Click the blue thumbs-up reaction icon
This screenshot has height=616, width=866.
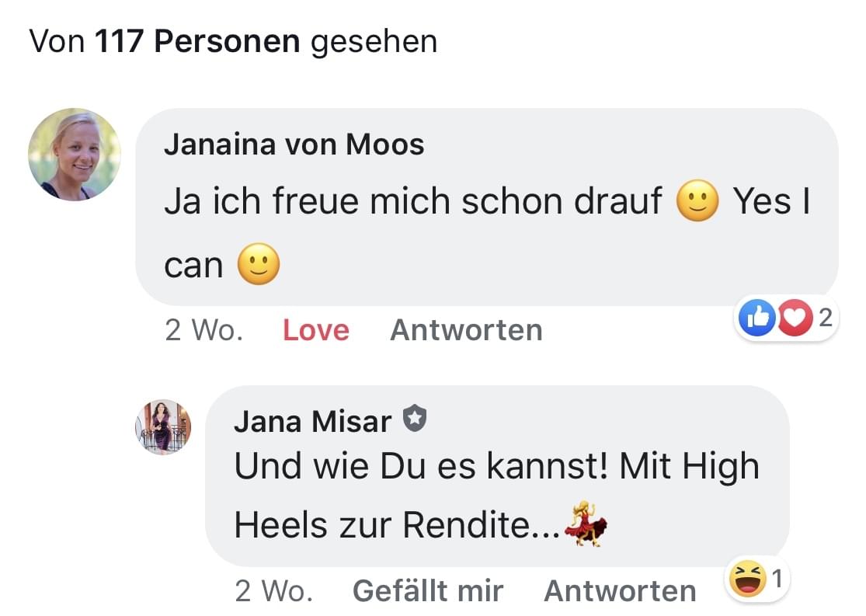(x=757, y=318)
